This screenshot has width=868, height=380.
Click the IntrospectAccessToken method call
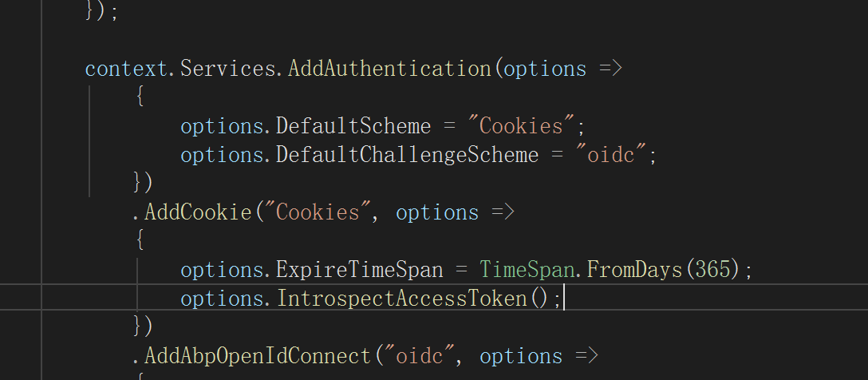click(401, 299)
